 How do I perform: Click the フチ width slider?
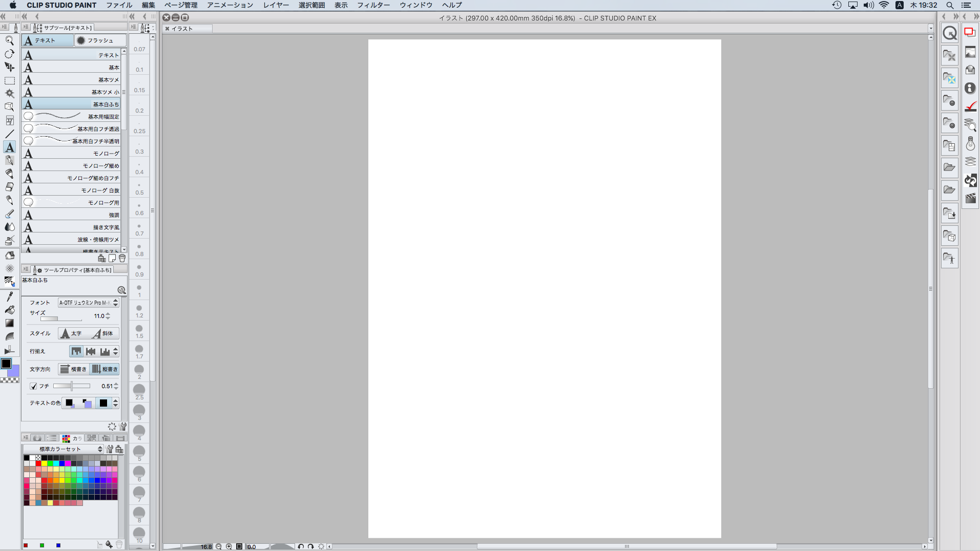tap(72, 386)
